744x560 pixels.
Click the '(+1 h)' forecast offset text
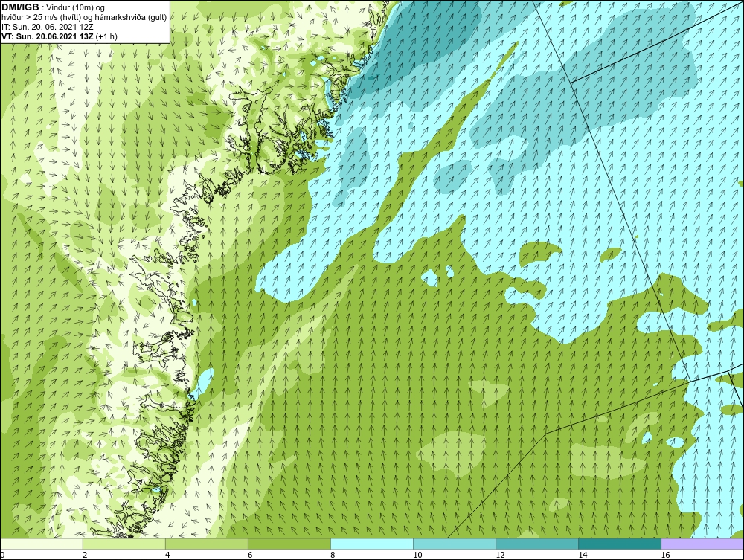tap(106, 36)
